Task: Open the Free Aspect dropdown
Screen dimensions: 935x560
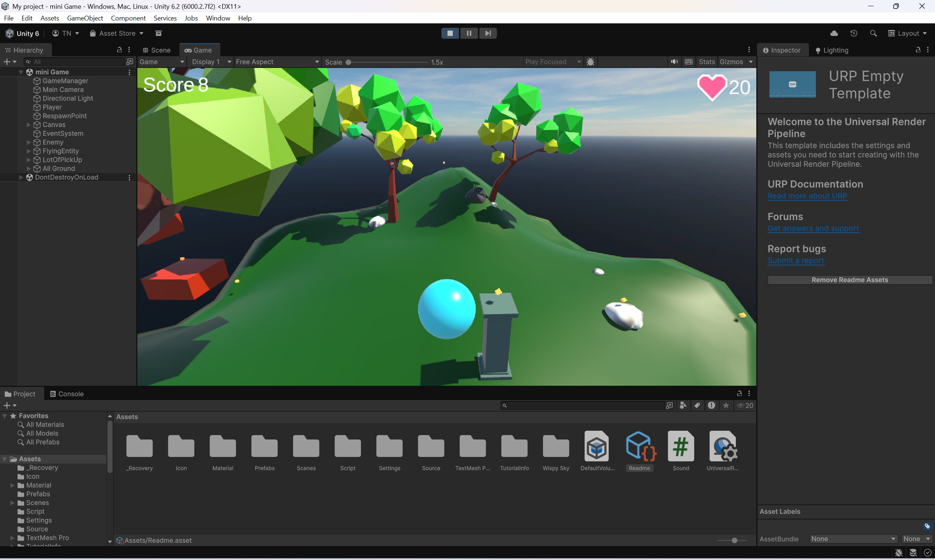Action: tap(277, 62)
